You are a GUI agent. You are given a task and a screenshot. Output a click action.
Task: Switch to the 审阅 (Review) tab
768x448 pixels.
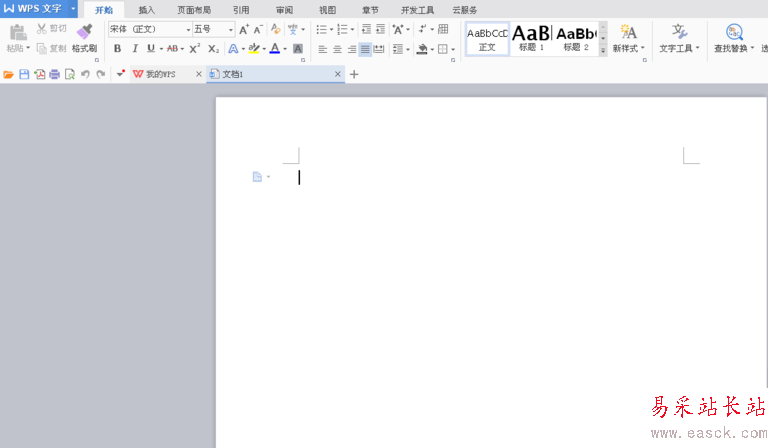click(x=284, y=10)
